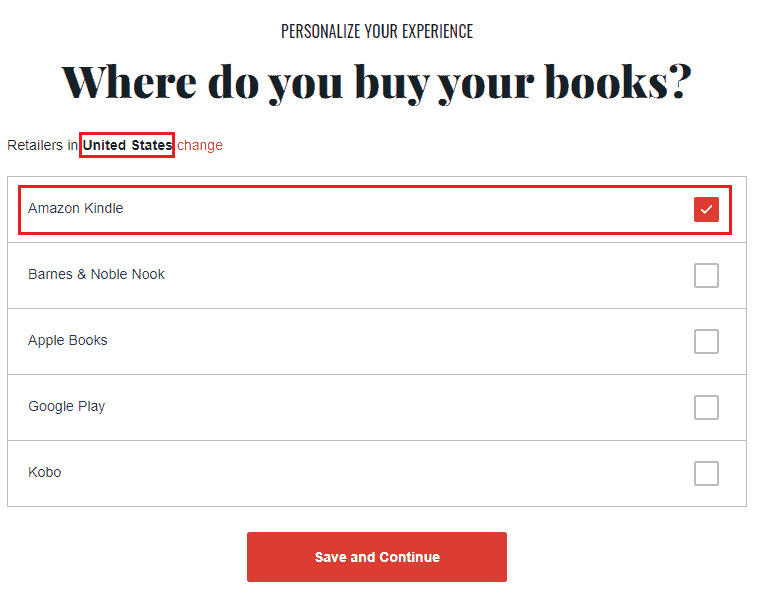This screenshot has height=599, width=766.
Task: Click the white checkmark icon beside Amazon Kindle
Action: point(706,210)
